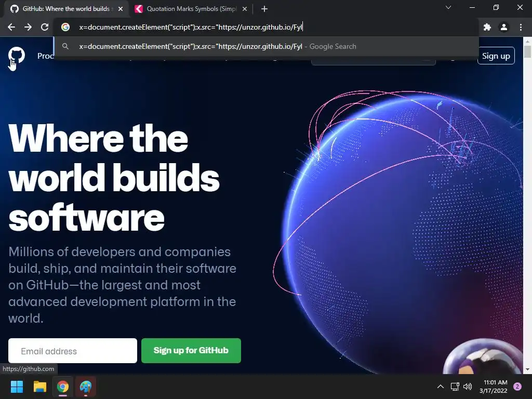
Task: Click the Google icon in address bar
Action: click(x=65, y=27)
